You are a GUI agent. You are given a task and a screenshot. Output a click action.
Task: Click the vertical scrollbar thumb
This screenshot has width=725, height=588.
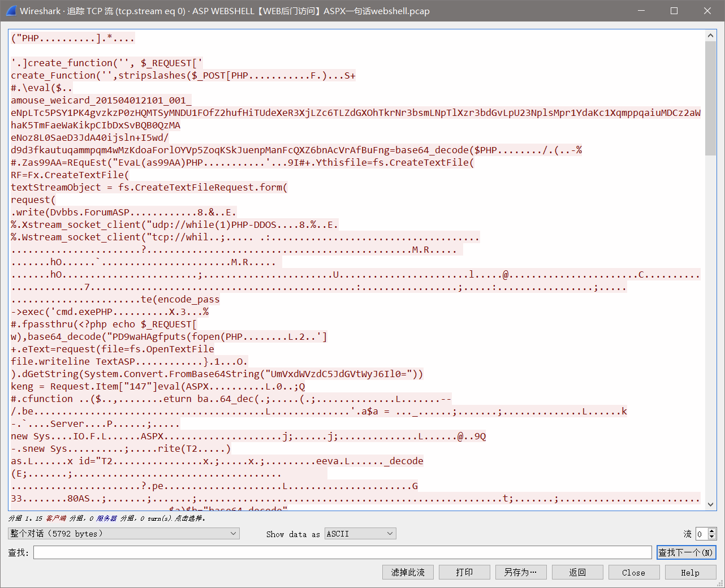711,98
